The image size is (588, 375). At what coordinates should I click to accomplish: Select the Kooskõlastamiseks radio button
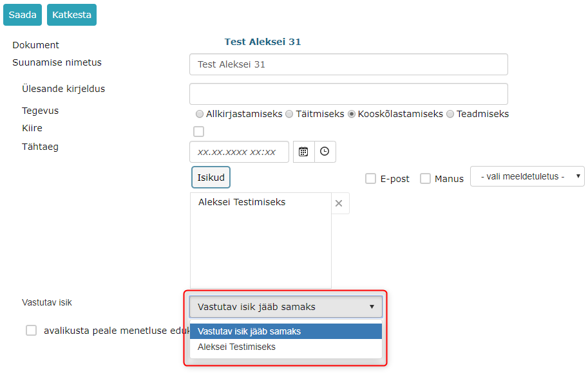(x=352, y=114)
